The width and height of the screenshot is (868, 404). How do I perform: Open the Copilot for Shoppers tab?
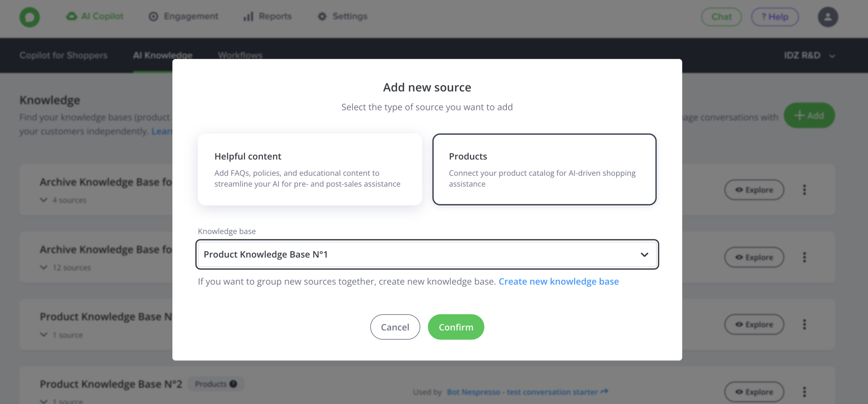[x=63, y=55]
